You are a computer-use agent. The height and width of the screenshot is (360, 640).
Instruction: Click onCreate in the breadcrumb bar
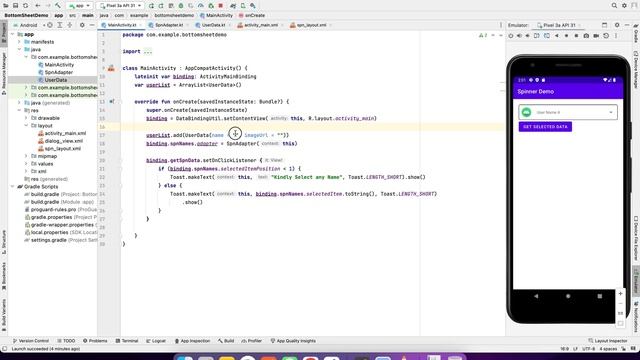coord(252,15)
